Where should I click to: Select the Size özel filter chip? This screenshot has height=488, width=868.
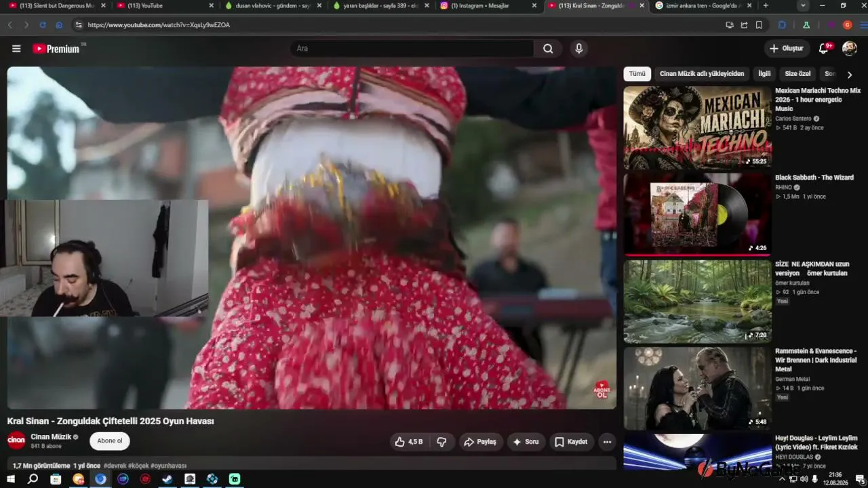click(797, 74)
